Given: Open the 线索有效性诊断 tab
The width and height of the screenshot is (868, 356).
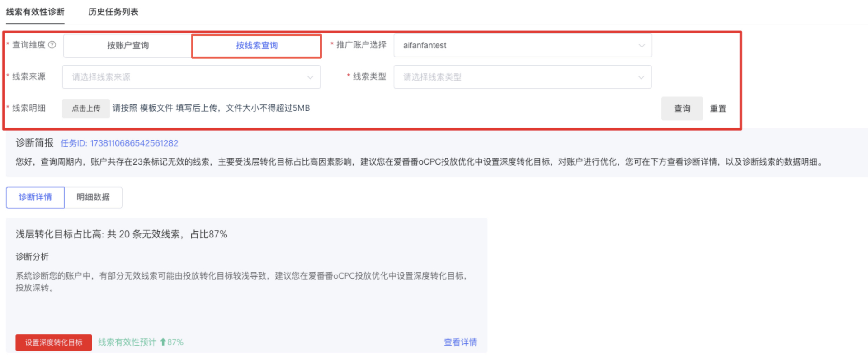Looking at the screenshot, I should point(35,12).
